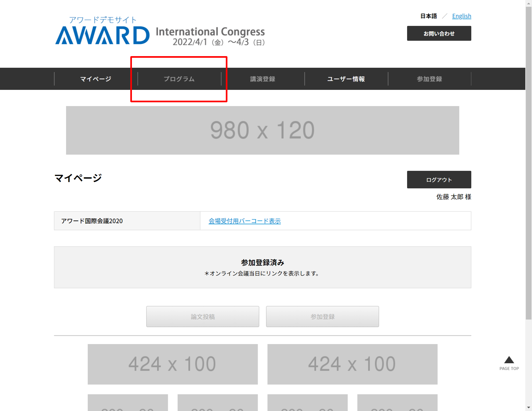The height and width of the screenshot is (411, 532).
Task: Click the 論文投稿 button
Action: tap(203, 317)
